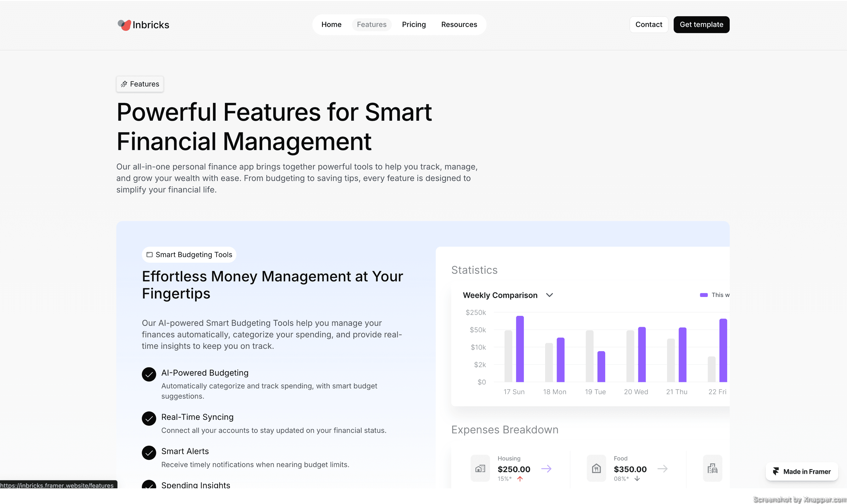Click the Smart Budgeting Tools card icon
The height and width of the screenshot is (504, 847).
[x=149, y=255]
